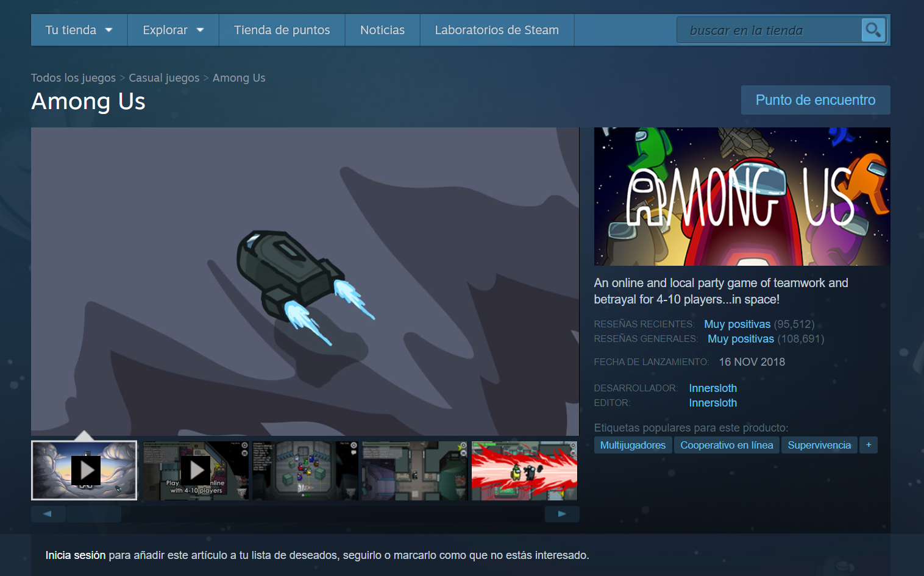Click the search magnifying glass icon
This screenshot has width=924, height=576.
(873, 30)
